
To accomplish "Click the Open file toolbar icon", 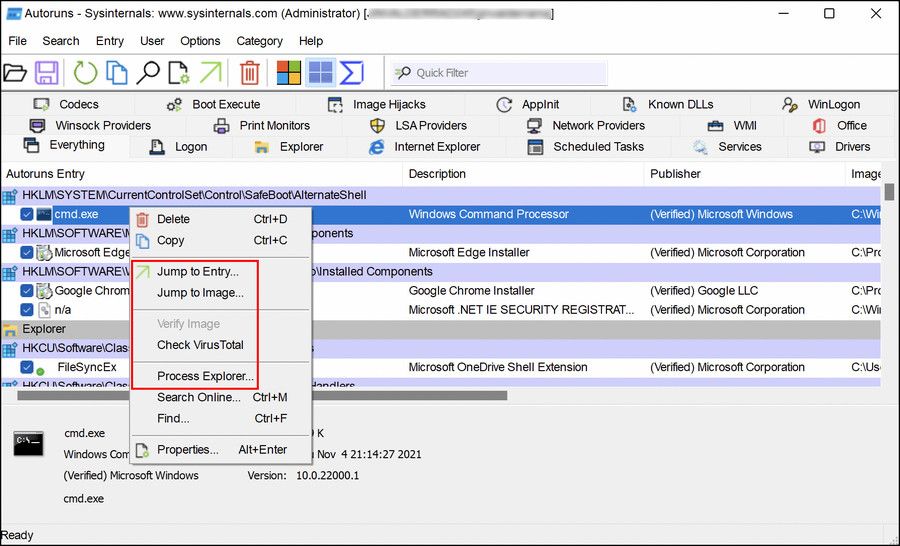I will 15,73.
